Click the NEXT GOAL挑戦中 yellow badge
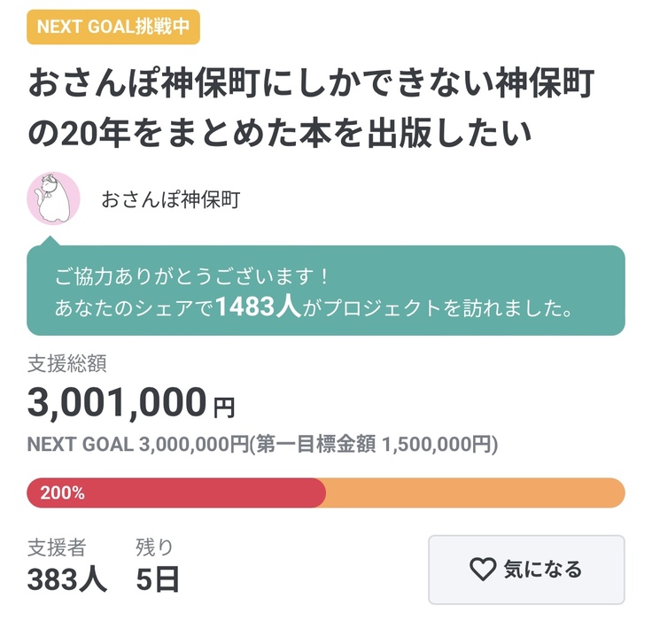 (113, 27)
